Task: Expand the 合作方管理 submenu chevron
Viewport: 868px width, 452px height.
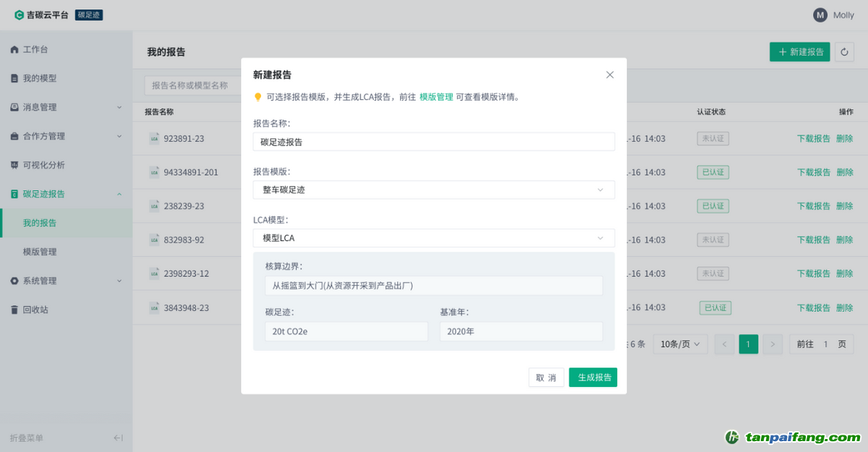Action: coord(119,136)
